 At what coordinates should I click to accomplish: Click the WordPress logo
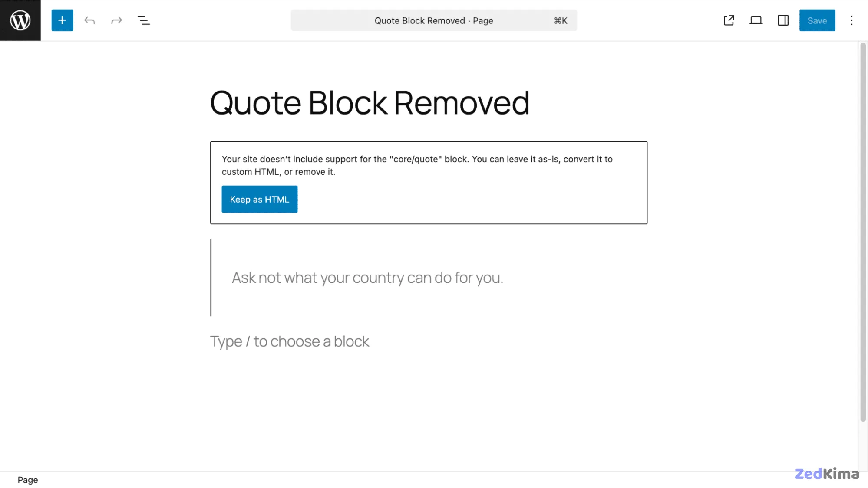click(20, 20)
